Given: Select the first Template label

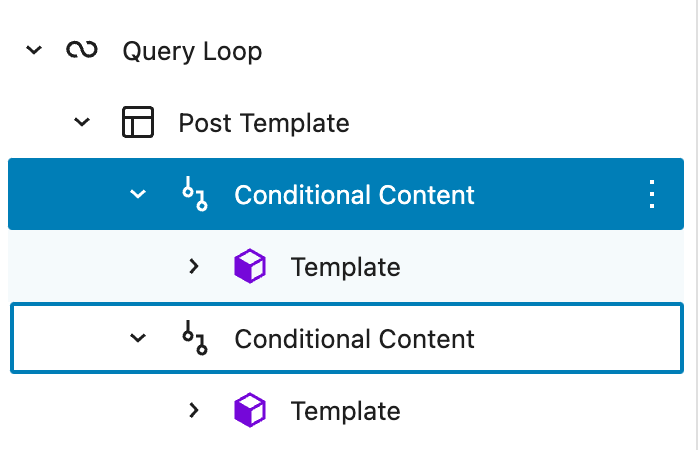Looking at the screenshot, I should pyautogui.click(x=345, y=267).
